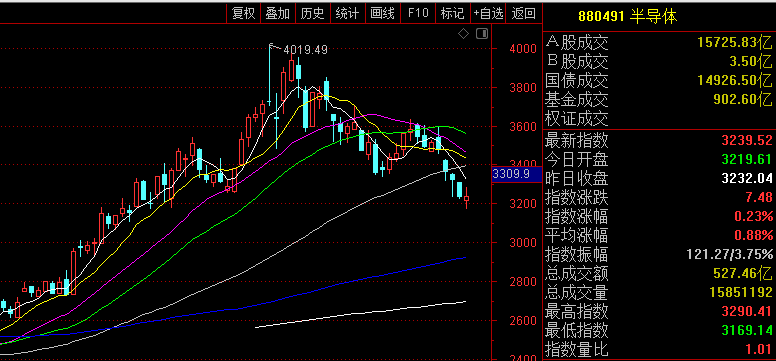The image size is (776, 361).
Task: Select the Ａ股成交 row label
Action: click(577, 43)
